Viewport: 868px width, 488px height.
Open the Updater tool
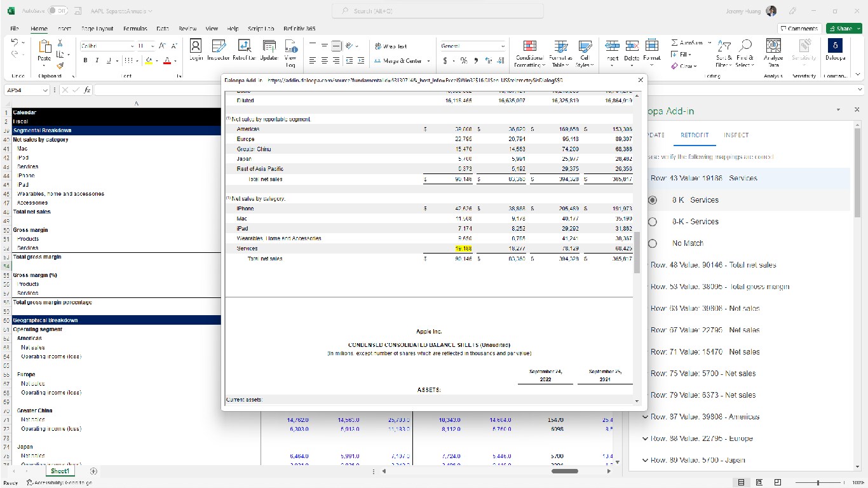[x=269, y=50]
